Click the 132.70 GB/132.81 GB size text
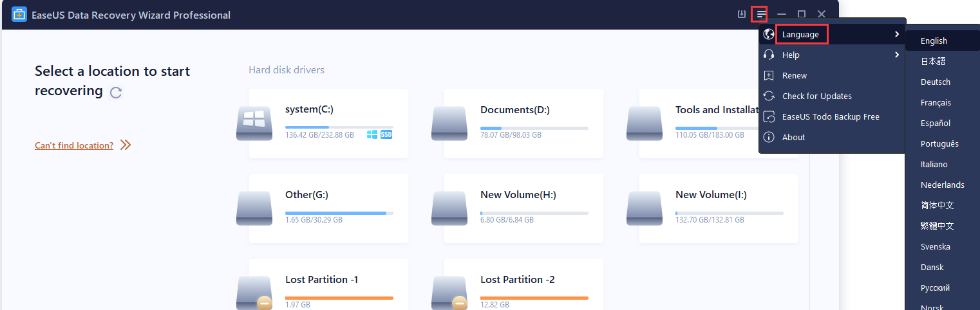 tap(710, 220)
